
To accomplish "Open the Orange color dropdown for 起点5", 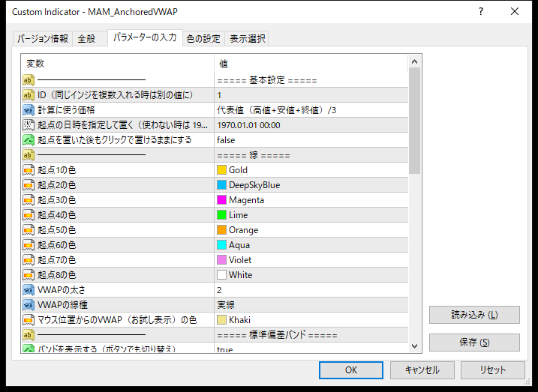I will pyautogui.click(x=311, y=230).
